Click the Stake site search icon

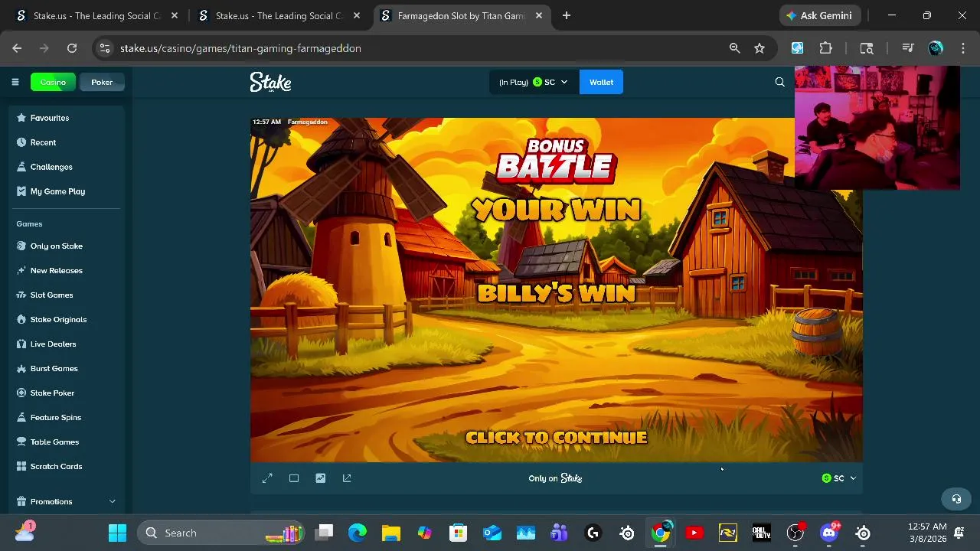779,82
